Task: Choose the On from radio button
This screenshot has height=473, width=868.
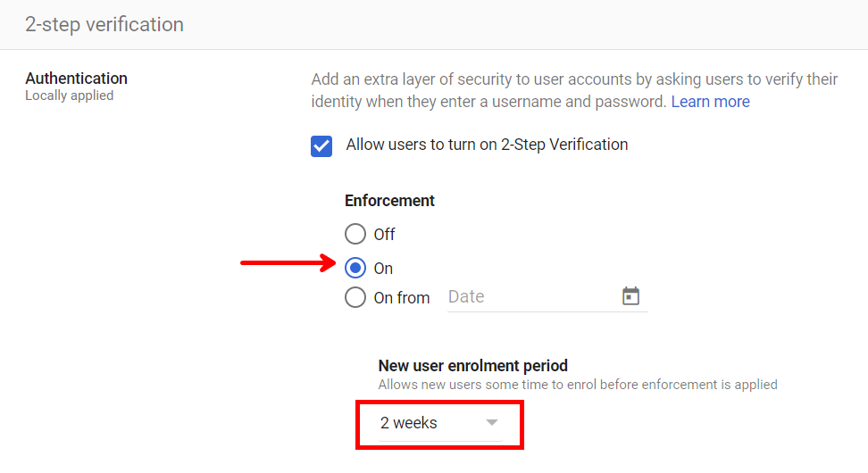Action: [355, 297]
